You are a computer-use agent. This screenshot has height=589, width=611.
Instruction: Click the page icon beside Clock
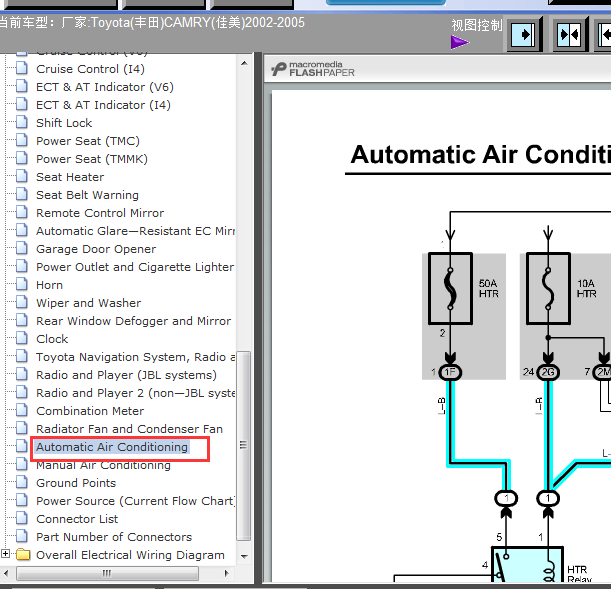22,338
